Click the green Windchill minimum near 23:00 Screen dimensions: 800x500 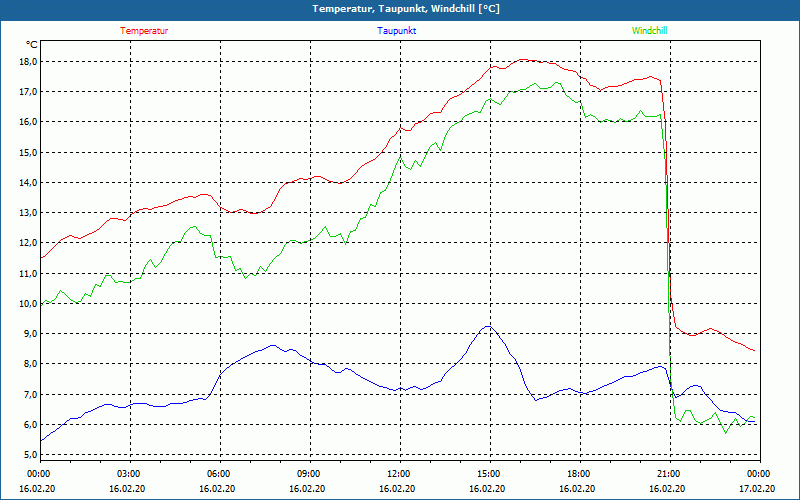point(726,433)
